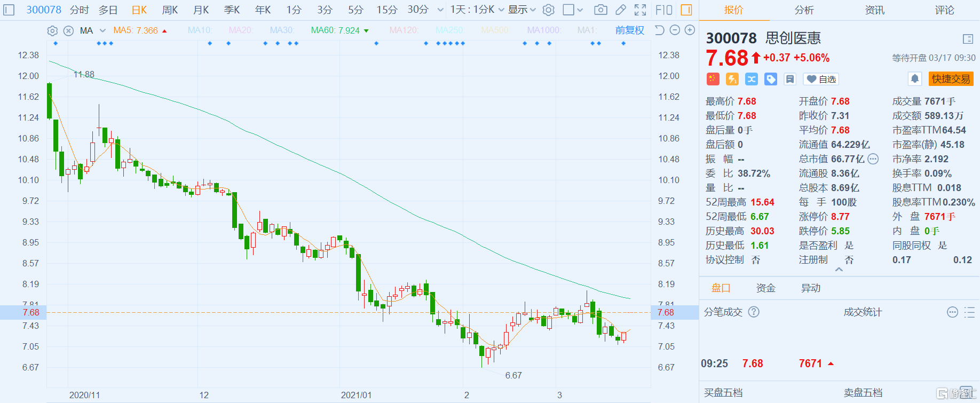The width and height of the screenshot is (980, 403).
Task: Remove MA indicator with the X icon
Action: (68, 31)
